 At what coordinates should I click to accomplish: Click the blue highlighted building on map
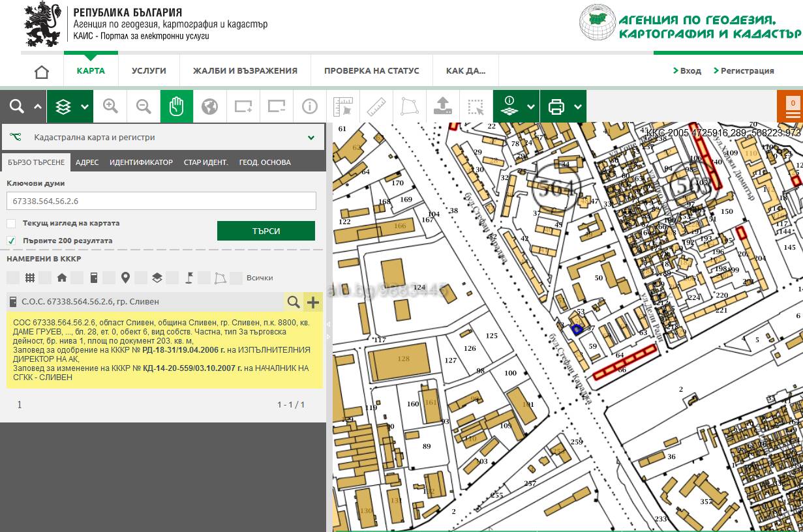pos(576,330)
